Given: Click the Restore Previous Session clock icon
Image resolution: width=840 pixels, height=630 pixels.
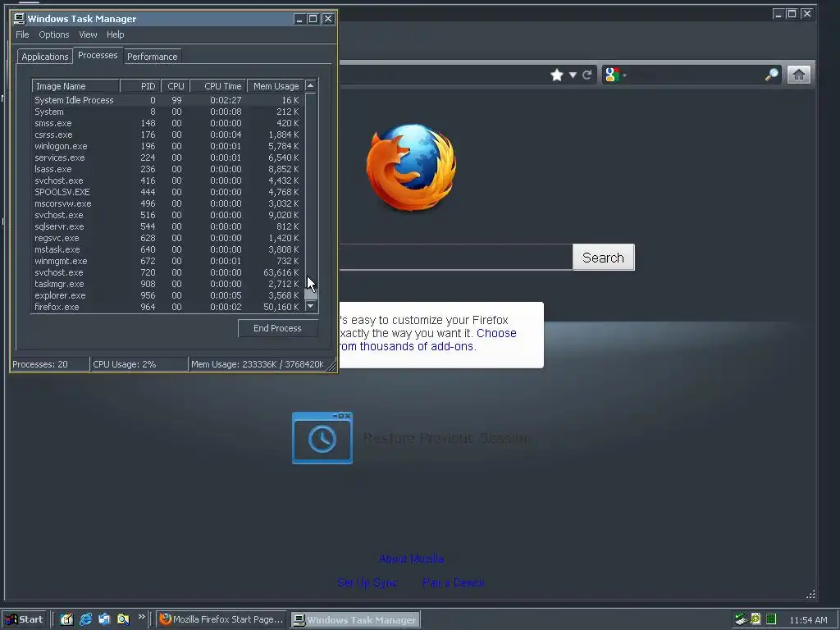Looking at the screenshot, I should click(x=322, y=438).
